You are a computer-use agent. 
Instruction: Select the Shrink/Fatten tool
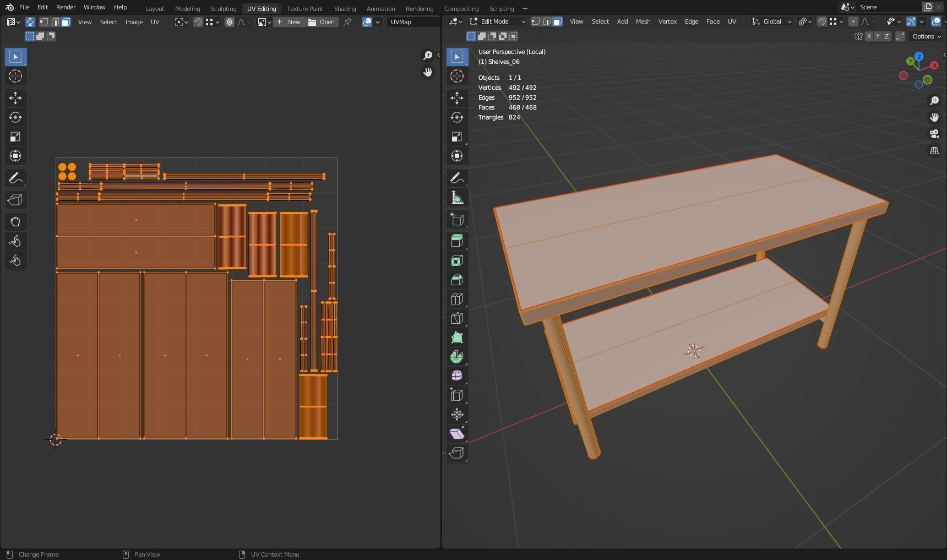[x=457, y=414]
